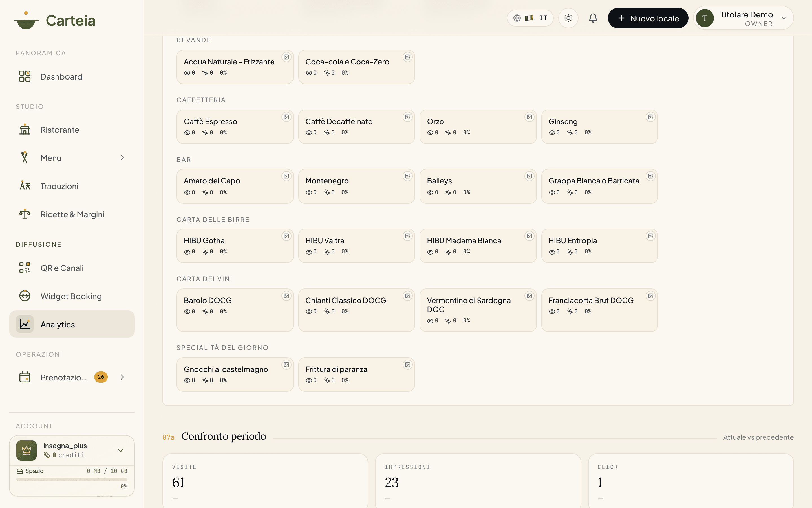This screenshot has width=812, height=508.
Task: Open Widget Booking page
Action: coord(72,296)
